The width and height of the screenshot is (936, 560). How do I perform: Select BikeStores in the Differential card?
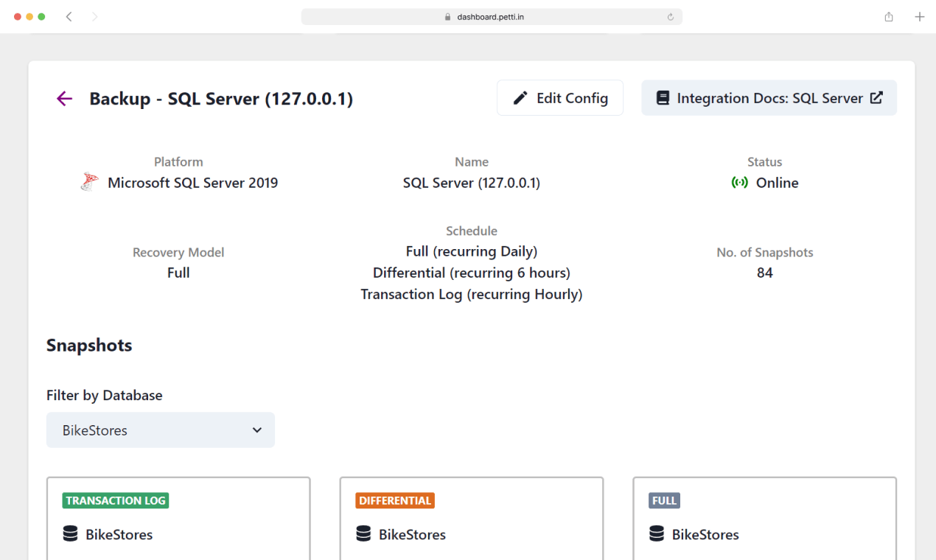click(413, 534)
